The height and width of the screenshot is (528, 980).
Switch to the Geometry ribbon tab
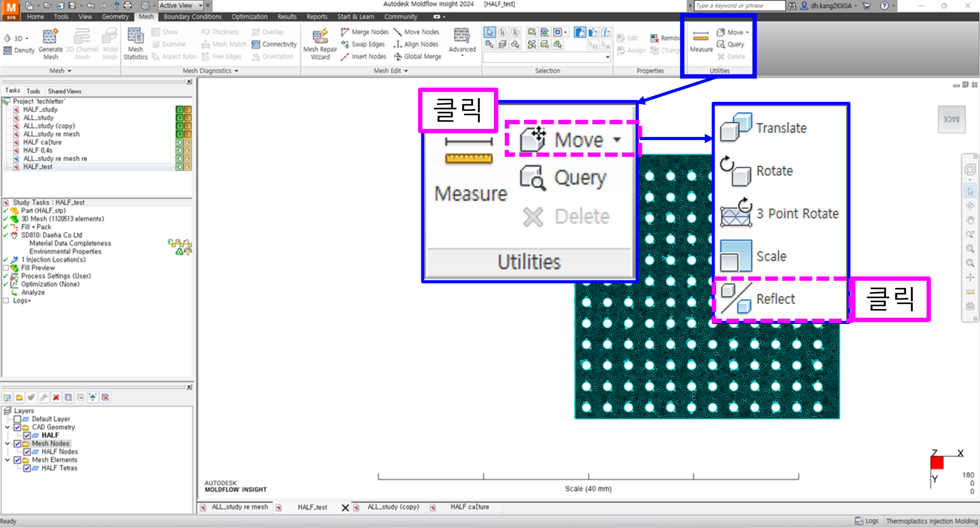[115, 17]
